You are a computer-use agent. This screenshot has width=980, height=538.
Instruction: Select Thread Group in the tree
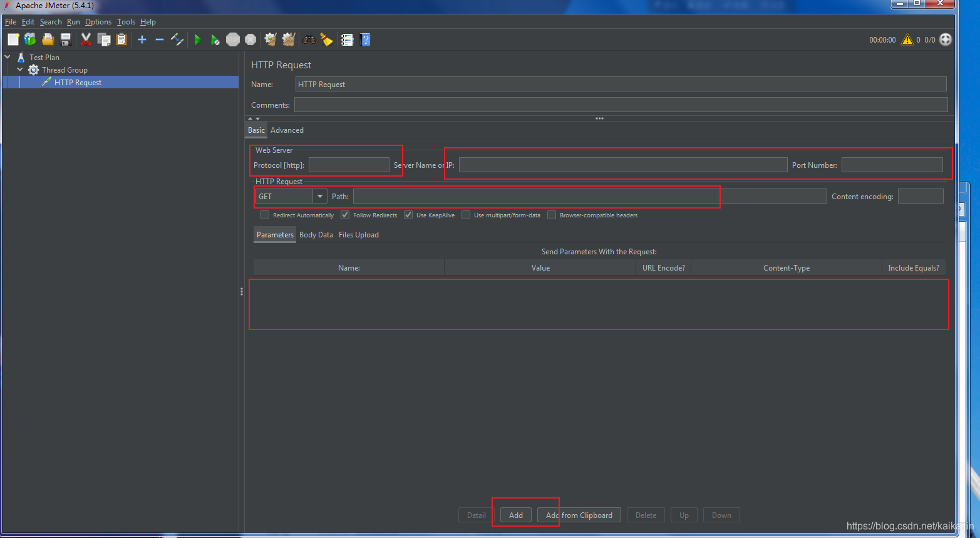pyautogui.click(x=64, y=70)
